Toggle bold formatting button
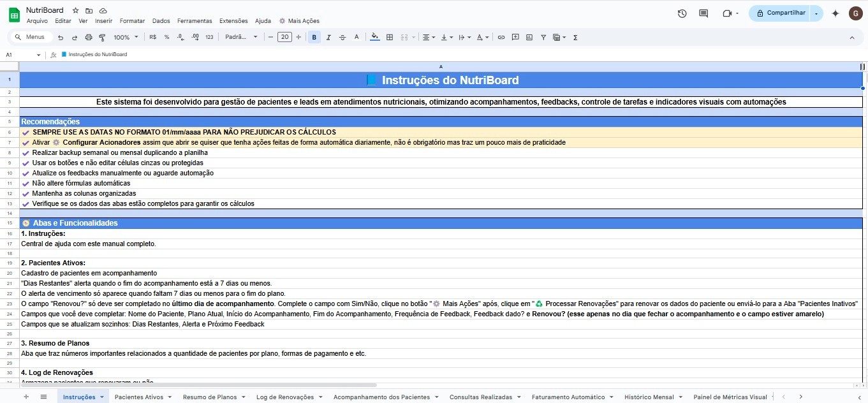The height and width of the screenshot is (403, 868). (314, 38)
